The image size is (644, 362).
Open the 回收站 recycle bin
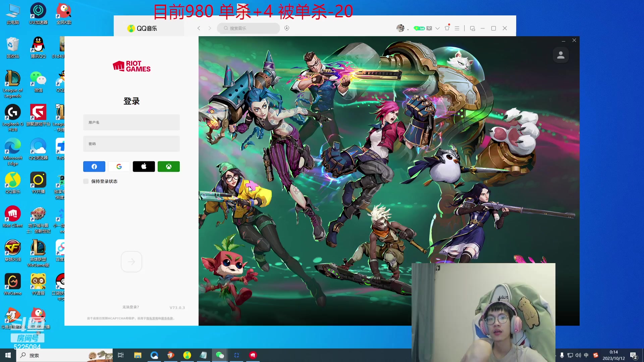[x=13, y=48]
